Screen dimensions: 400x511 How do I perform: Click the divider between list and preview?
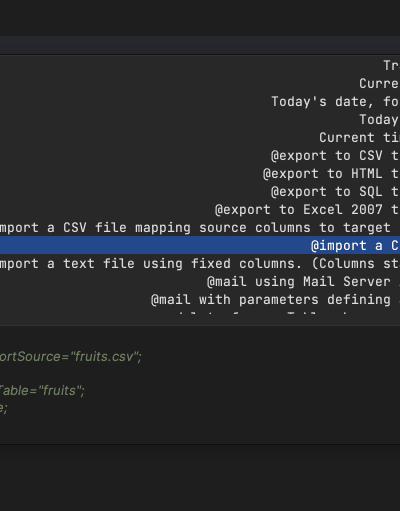pos(200,326)
